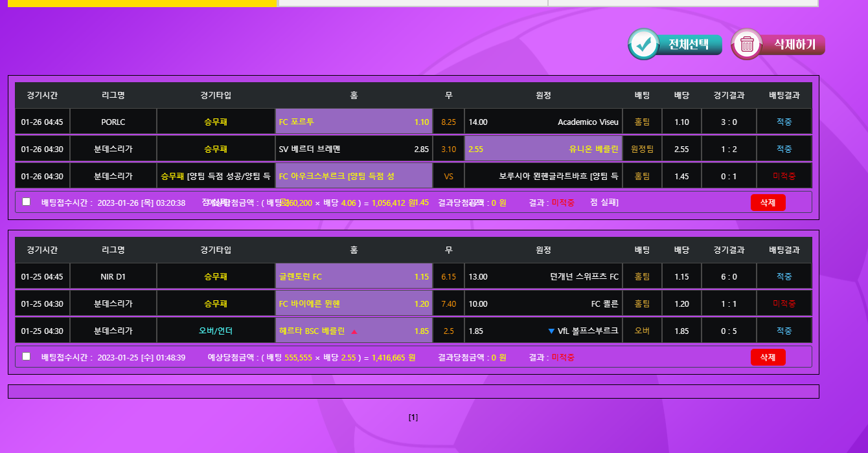Click the FC 아우크스부르크 home selection cell
868x453 pixels.
point(354,176)
